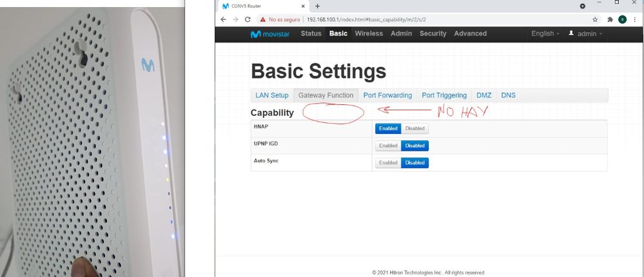Go to the LAN Setup tab
This screenshot has width=644, height=277.
pos(272,95)
